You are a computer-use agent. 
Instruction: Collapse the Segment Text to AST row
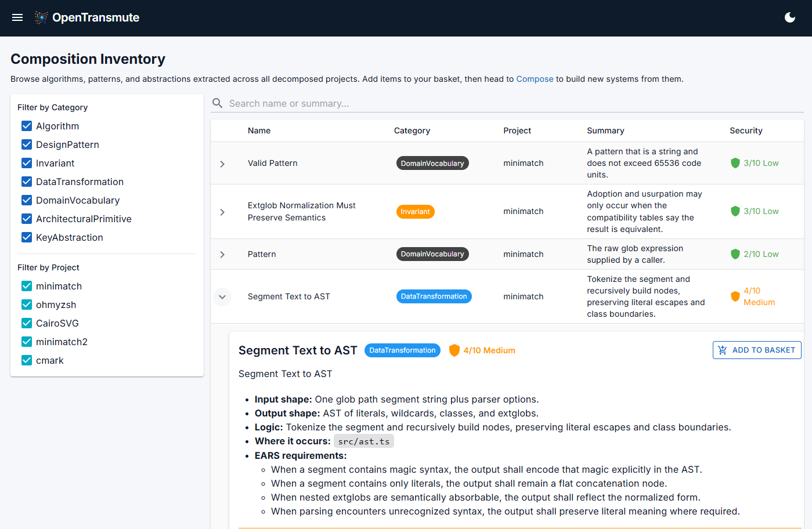point(222,296)
